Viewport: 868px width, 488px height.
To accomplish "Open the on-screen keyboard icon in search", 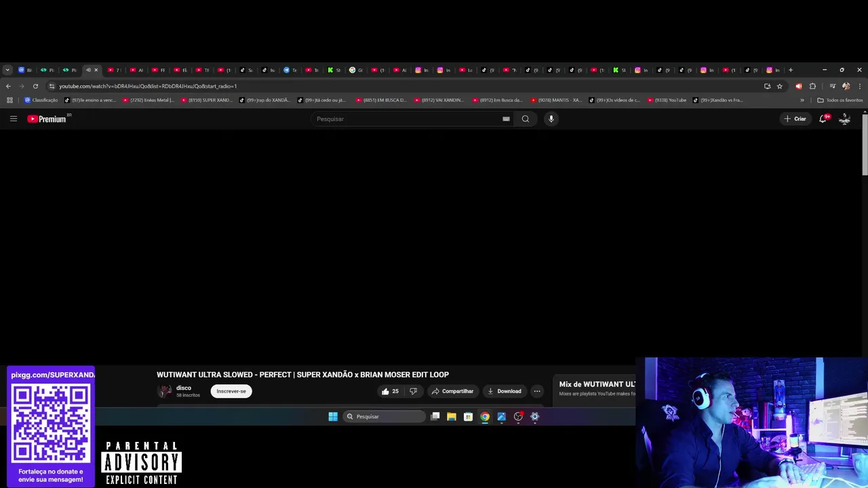I will pyautogui.click(x=506, y=119).
